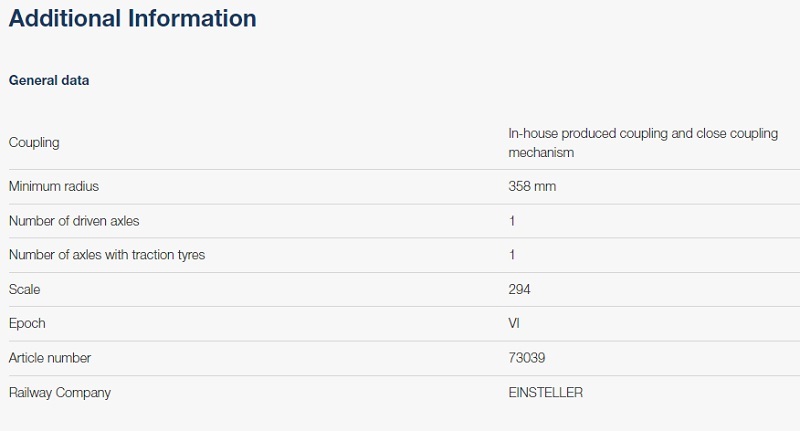This screenshot has width=800, height=431.
Task: Click the word 'mechanism' in the Coupling value
Action: 541,153
